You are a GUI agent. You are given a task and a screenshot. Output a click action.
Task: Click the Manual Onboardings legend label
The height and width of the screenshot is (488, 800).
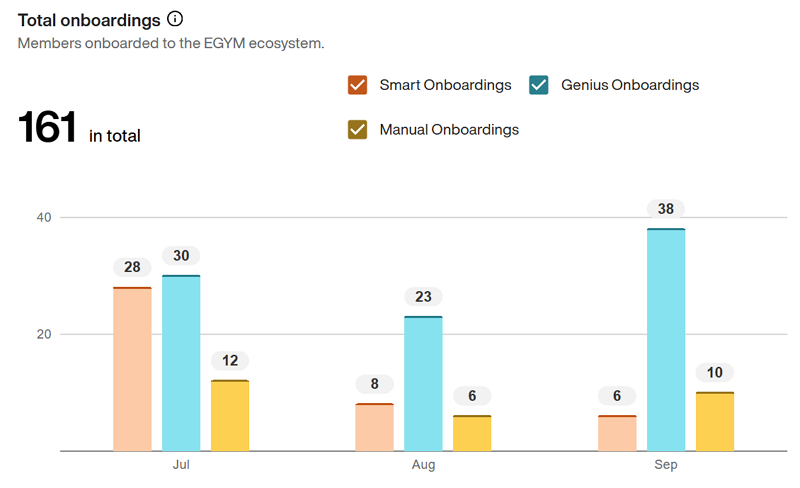pyautogui.click(x=449, y=129)
